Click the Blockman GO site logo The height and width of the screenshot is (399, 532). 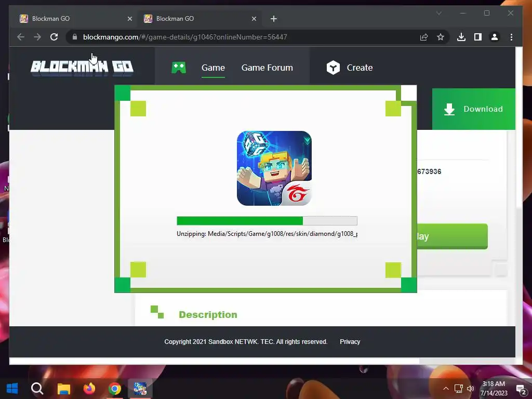[82, 68]
